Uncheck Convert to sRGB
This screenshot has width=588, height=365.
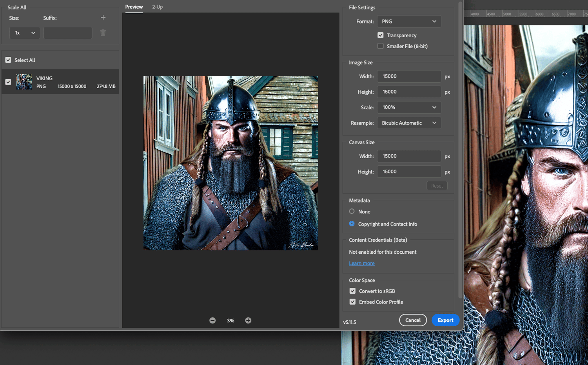point(352,291)
